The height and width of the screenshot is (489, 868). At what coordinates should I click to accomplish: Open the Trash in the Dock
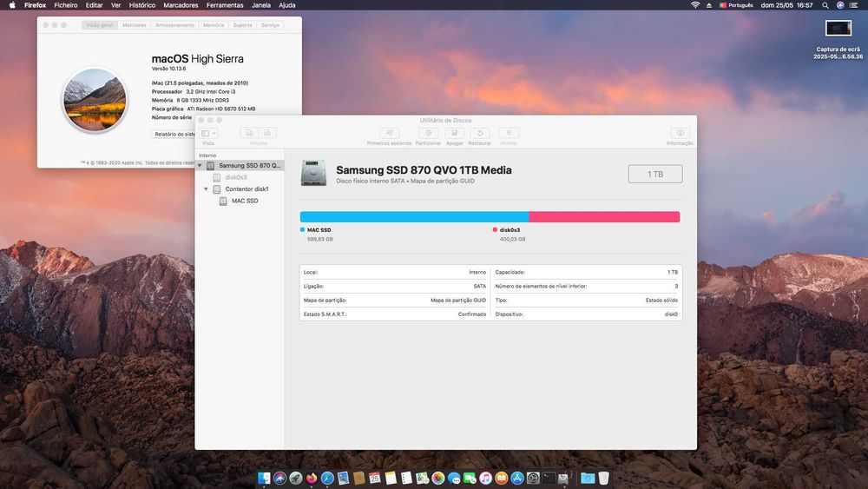[x=604, y=478]
